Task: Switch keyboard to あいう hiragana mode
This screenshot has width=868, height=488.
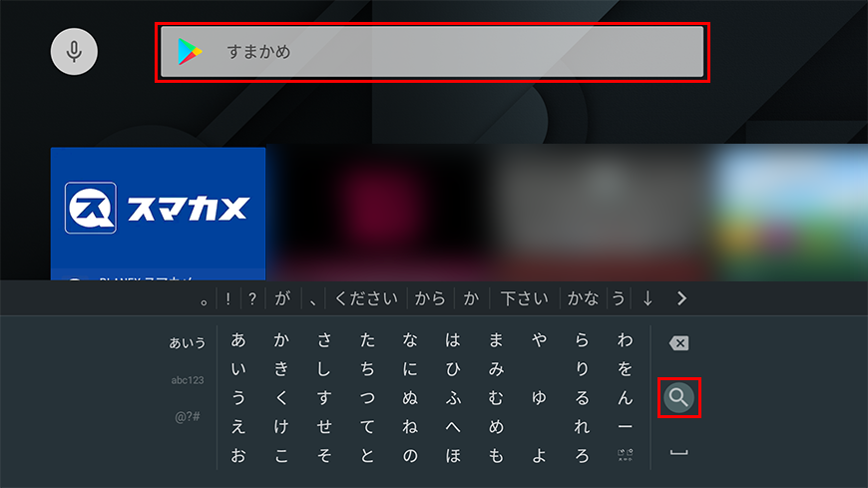Action: tap(188, 343)
